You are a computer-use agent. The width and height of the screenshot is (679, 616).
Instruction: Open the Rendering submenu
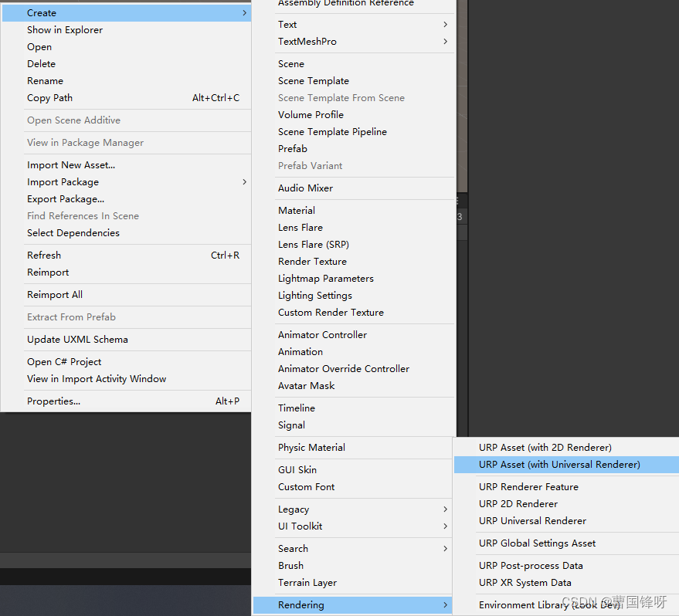353,604
